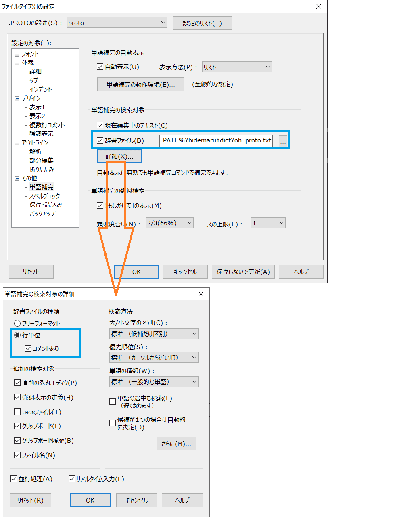Select the 複数行コメント tree item

pyautogui.click(x=47, y=125)
